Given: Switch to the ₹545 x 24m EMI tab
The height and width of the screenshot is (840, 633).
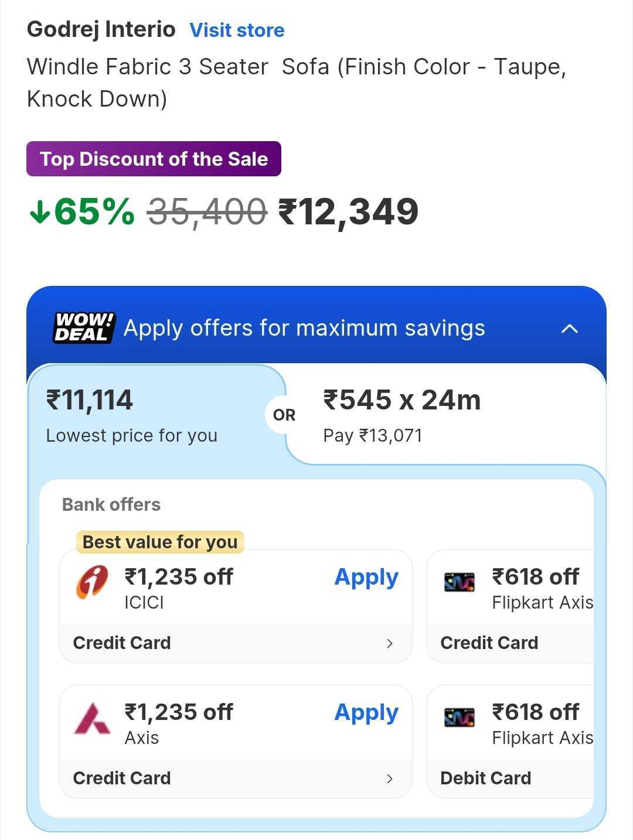Looking at the screenshot, I should (x=402, y=415).
